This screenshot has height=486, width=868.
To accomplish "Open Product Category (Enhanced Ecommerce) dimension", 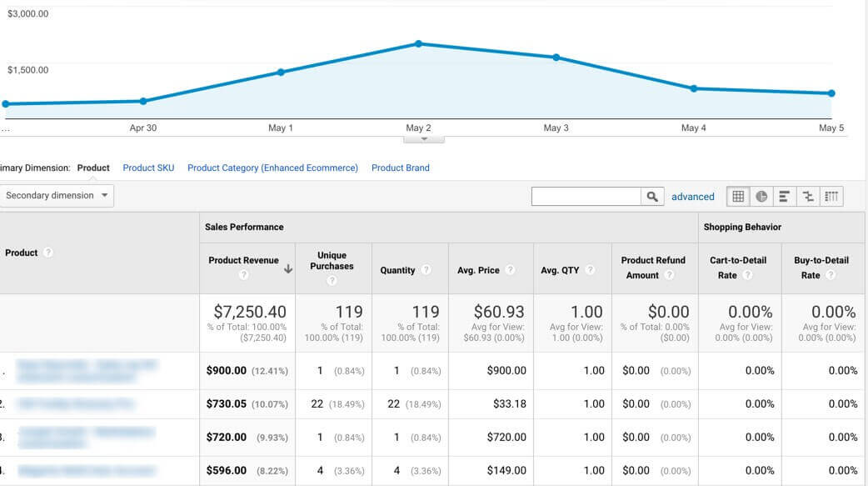I will coord(272,168).
